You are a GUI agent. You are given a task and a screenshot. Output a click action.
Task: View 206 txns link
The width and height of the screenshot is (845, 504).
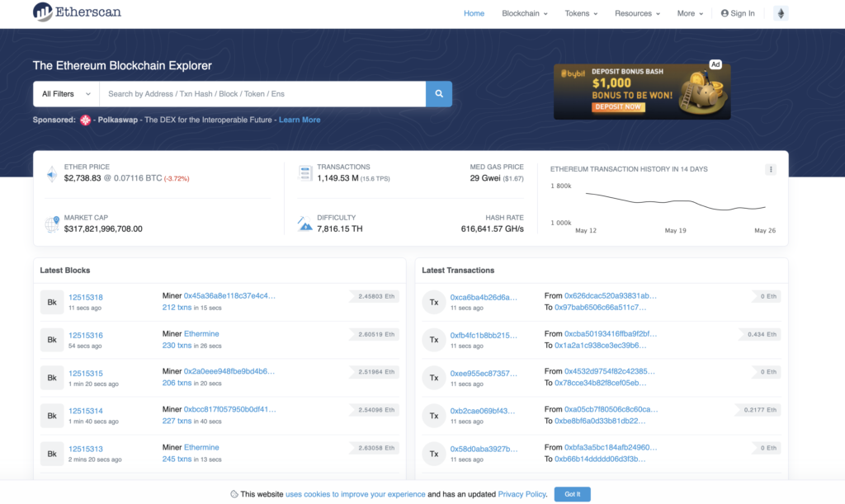pos(177,383)
